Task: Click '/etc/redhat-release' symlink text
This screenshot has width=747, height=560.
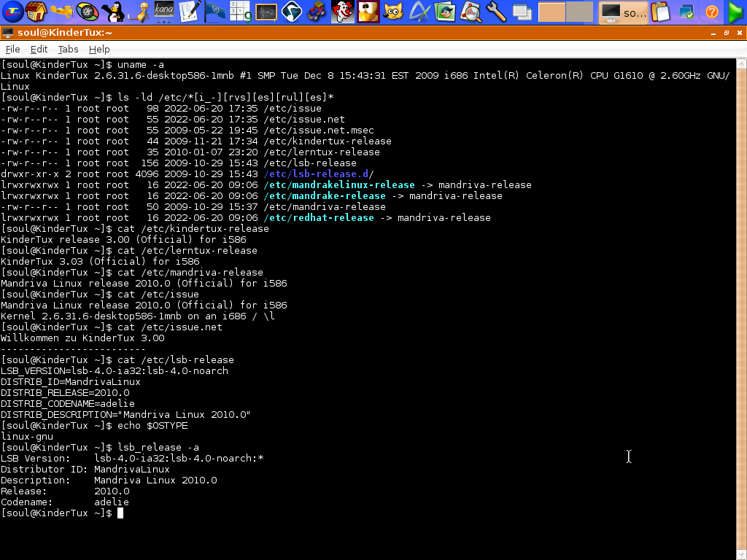Action: [x=319, y=218]
